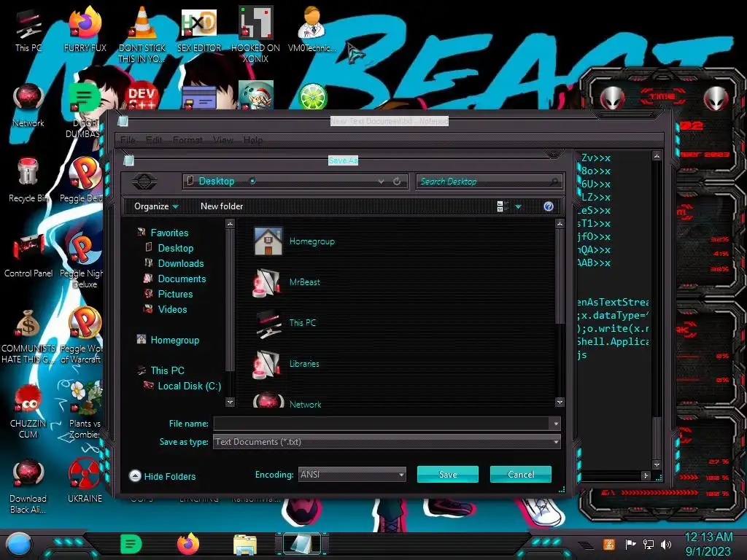Click the Search Desktop field
The image size is (747, 560).
tap(489, 182)
